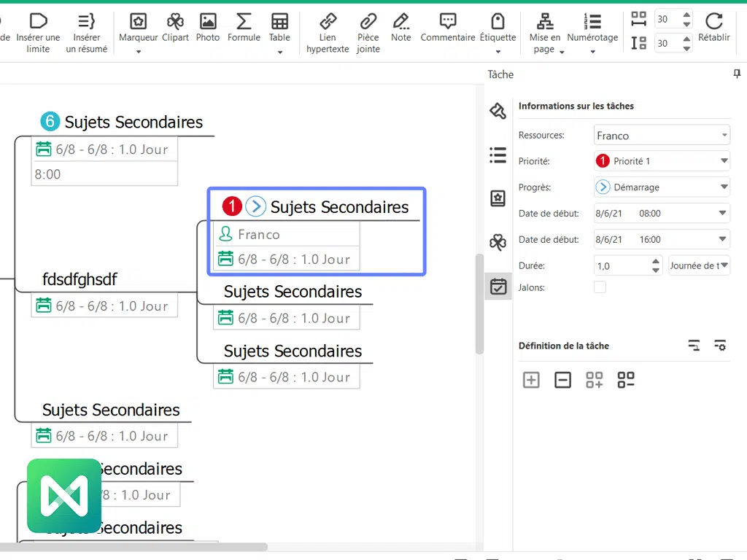The height and width of the screenshot is (560, 747).
Task: Open the task panel calendar-check tab
Action: pyautogui.click(x=498, y=287)
